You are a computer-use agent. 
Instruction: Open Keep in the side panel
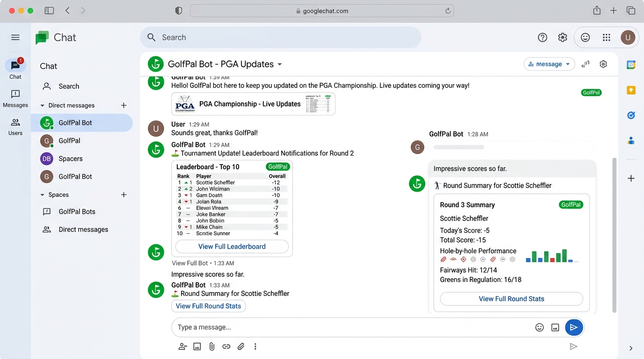click(x=631, y=90)
